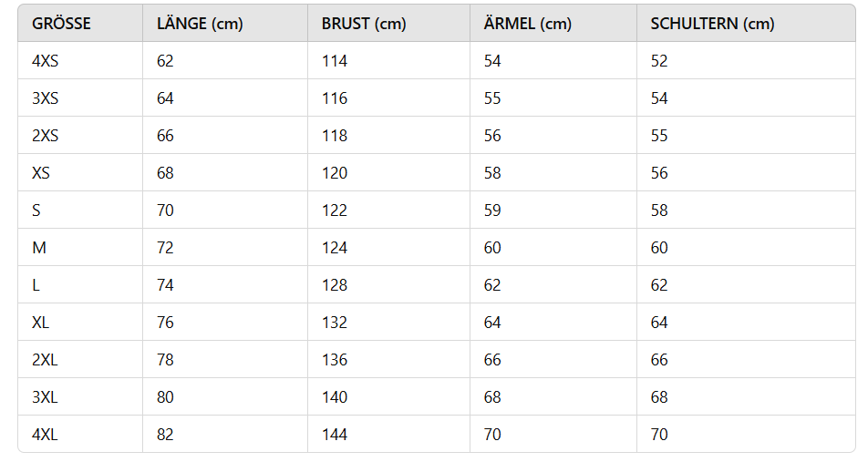
Task: Select the 4XS size cell
Action: point(45,61)
